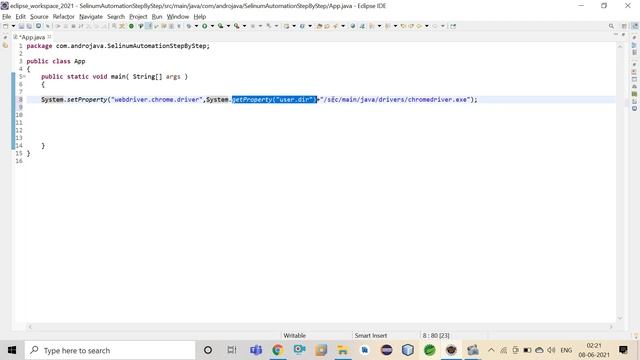The height and width of the screenshot is (360, 640).
Task: Minimize the editor area
Action: coord(616,35)
